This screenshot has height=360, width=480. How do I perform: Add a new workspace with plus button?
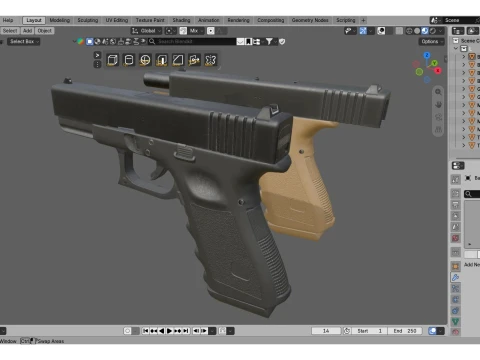pyautogui.click(x=363, y=20)
